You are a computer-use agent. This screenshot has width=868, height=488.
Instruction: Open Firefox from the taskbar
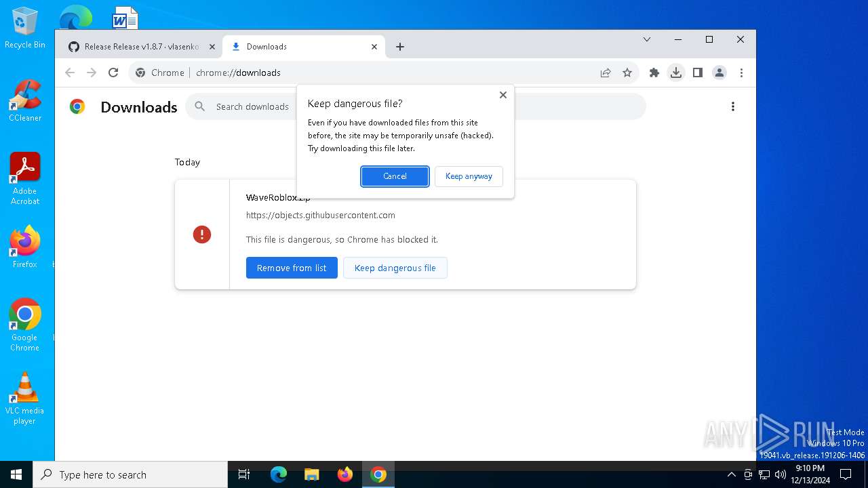point(345,474)
